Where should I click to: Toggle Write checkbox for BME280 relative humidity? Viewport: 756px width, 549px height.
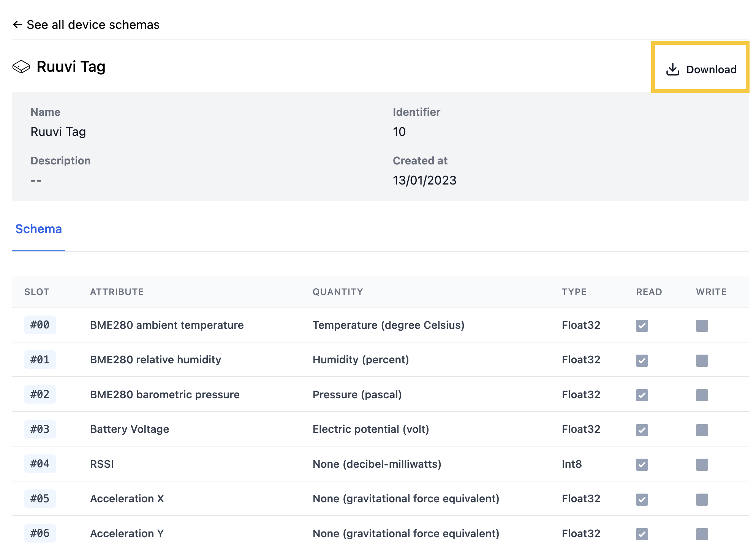coord(702,360)
